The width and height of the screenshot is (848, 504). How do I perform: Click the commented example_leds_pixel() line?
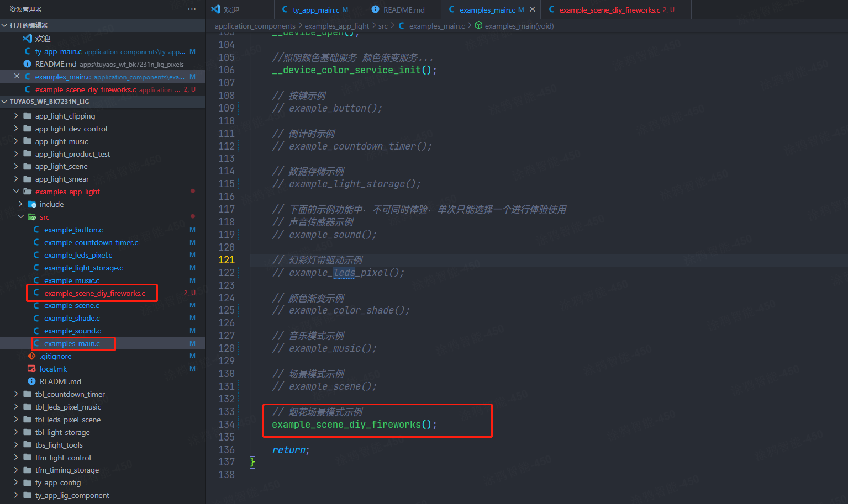click(338, 273)
